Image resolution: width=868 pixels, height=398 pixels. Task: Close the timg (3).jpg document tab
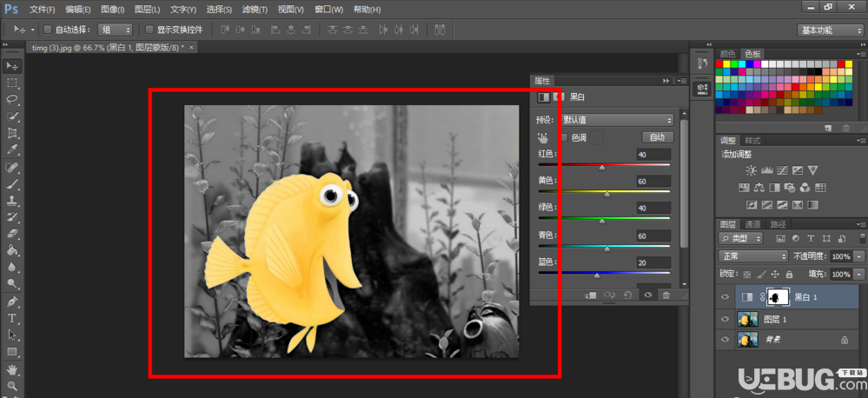click(191, 48)
